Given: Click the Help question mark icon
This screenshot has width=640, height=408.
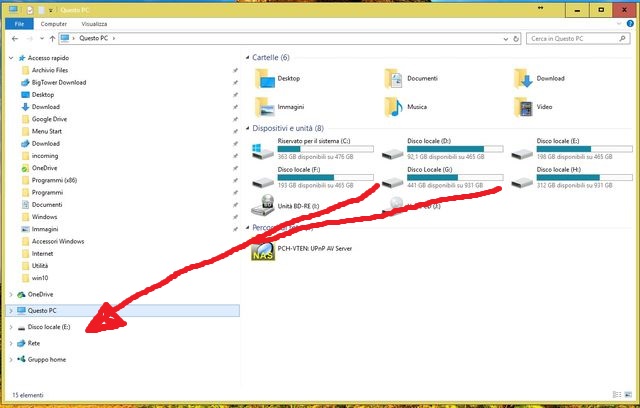Looking at the screenshot, I should pyautogui.click(x=630, y=24).
